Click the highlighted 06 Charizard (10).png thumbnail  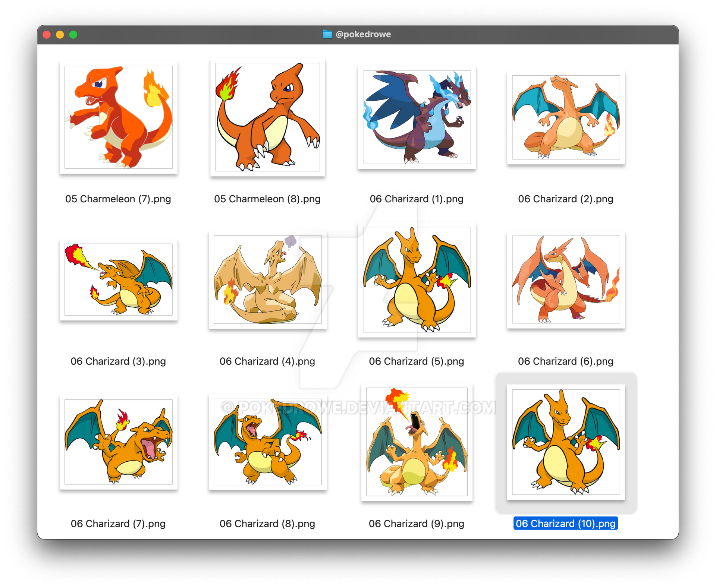tap(566, 442)
